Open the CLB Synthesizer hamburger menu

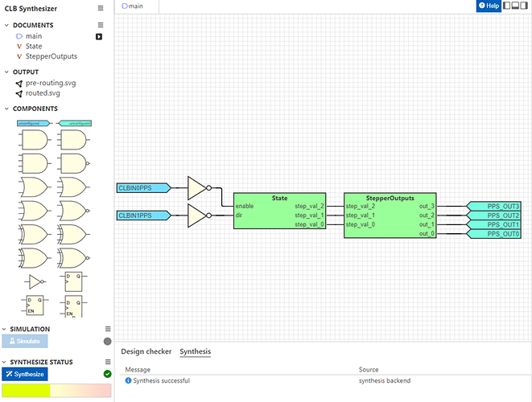(x=101, y=8)
